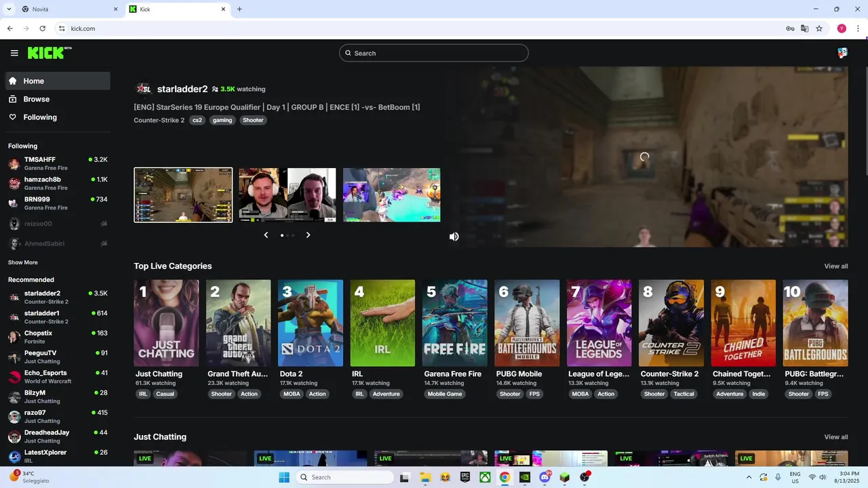Open starladder2 channel avatar in hero
This screenshot has width=868, height=488.
coord(143,89)
